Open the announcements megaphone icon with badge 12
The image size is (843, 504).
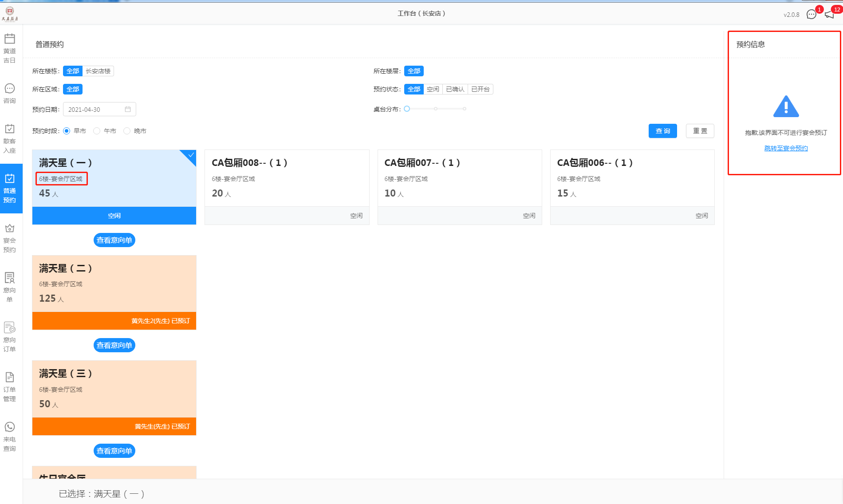pyautogui.click(x=829, y=15)
